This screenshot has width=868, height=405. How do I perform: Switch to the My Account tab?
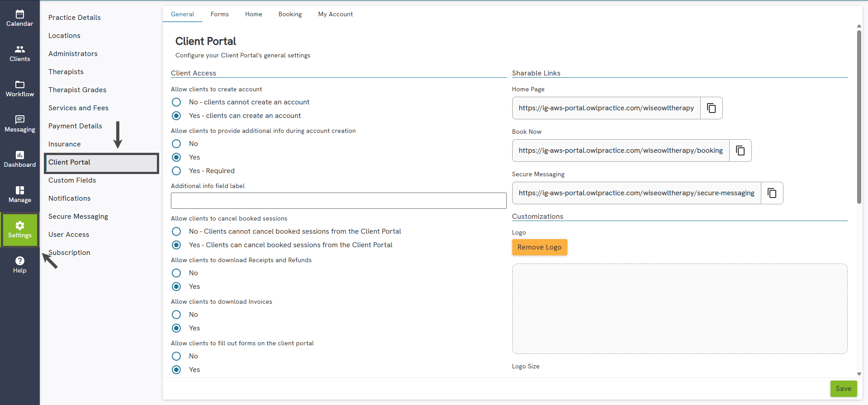(x=335, y=14)
